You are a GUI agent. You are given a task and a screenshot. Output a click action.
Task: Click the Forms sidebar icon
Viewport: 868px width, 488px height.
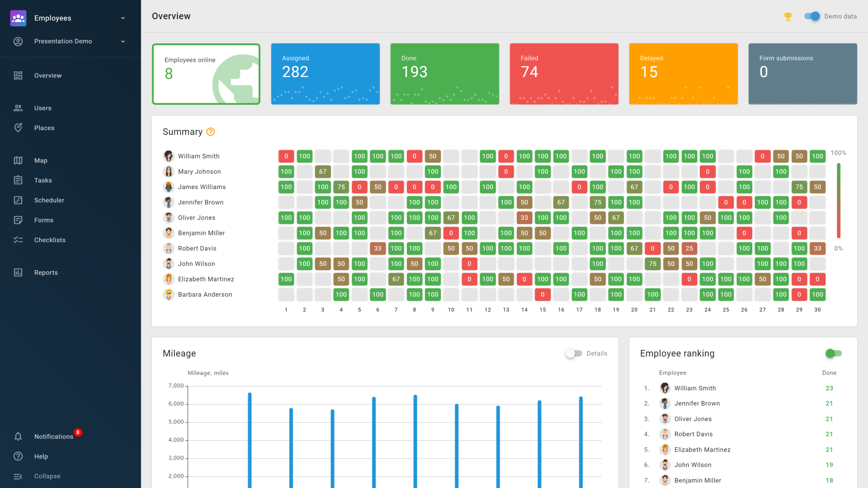[x=17, y=220]
